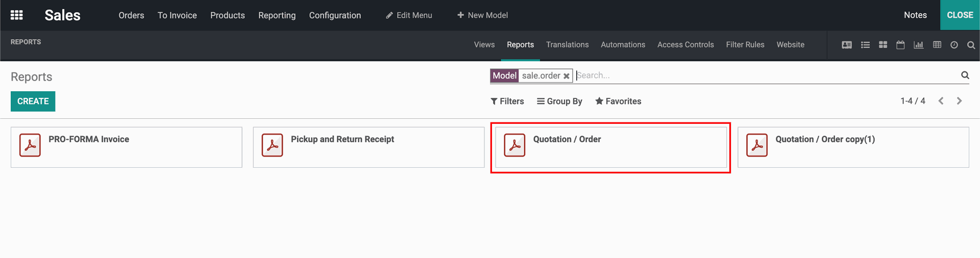Image resolution: width=980 pixels, height=258 pixels.
Task: Focus the reports search field
Action: (766, 75)
